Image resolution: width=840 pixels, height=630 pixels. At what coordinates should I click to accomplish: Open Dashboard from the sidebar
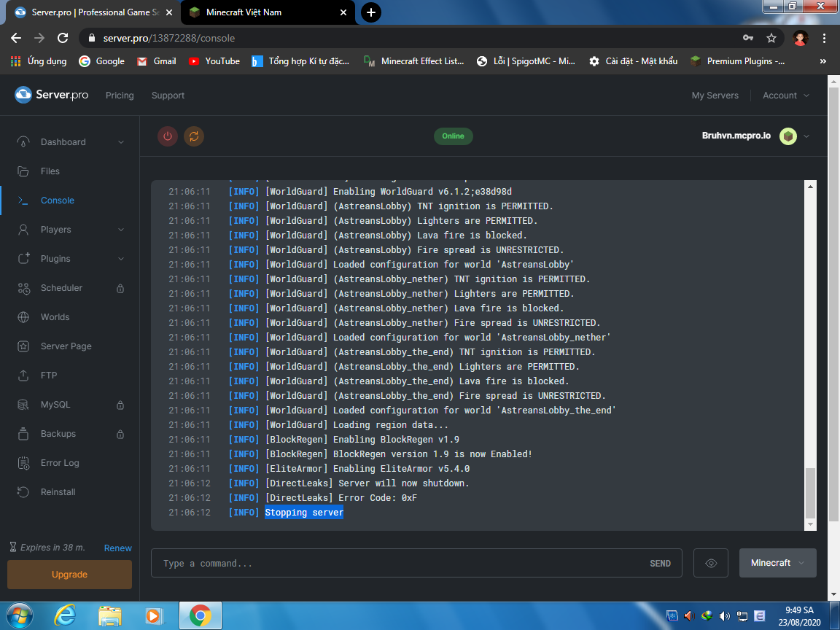click(63, 142)
